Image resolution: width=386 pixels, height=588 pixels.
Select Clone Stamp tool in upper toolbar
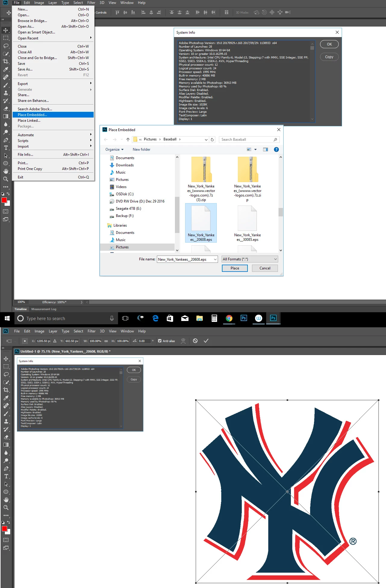click(6, 93)
